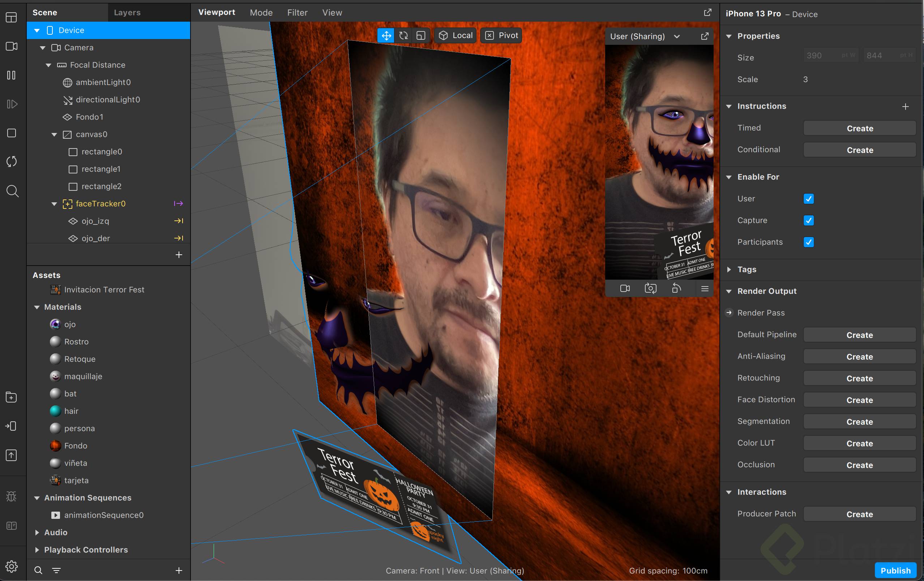Switch the simulator camera using the flip camera icon
This screenshot has height=581, width=924.
651,288
